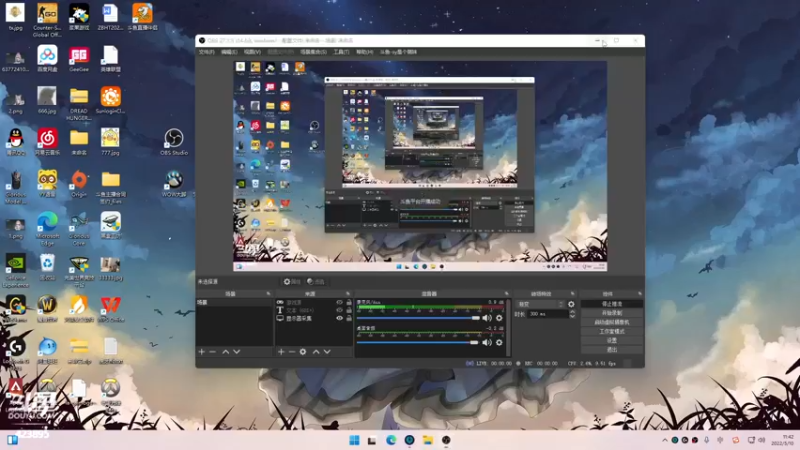Image resolution: width=800 pixels, height=450 pixels.
Task: Open WOW大脚 desktop shortcut
Action: [174, 184]
